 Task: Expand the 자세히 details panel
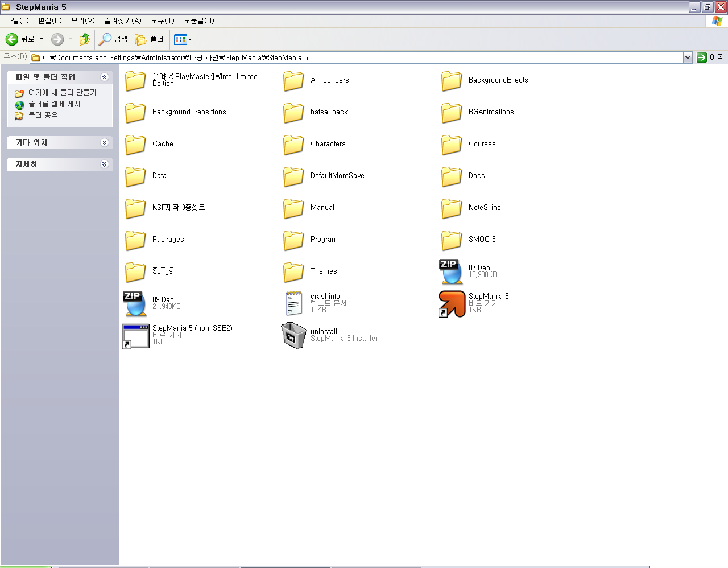point(105,164)
